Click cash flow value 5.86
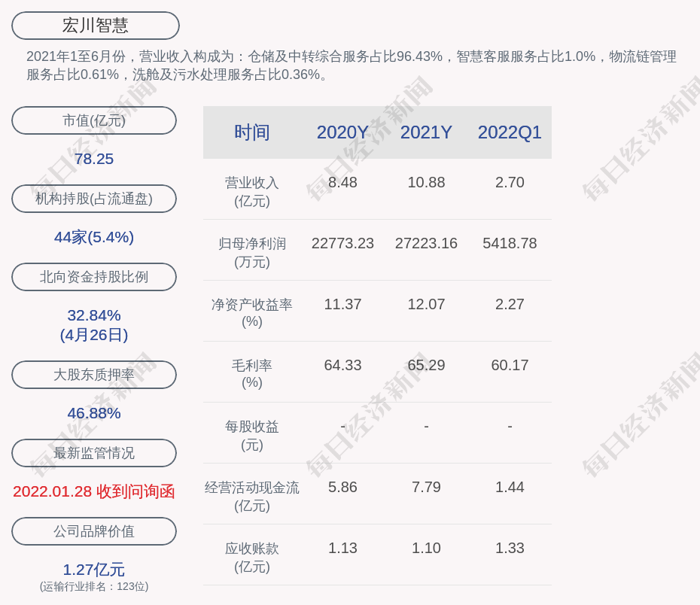Viewport: 700px width, 605px height. pos(342,487)
